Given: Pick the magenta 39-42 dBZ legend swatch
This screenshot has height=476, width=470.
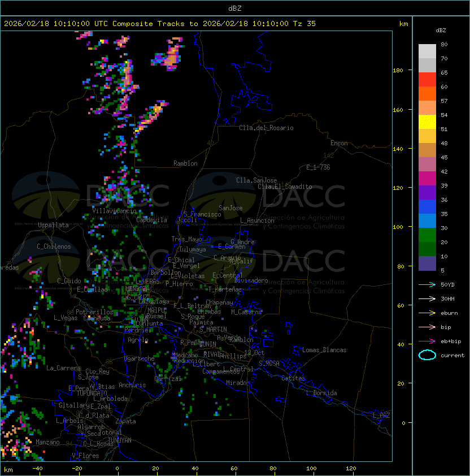Looking at the screenshot, I should pos(427,179).
